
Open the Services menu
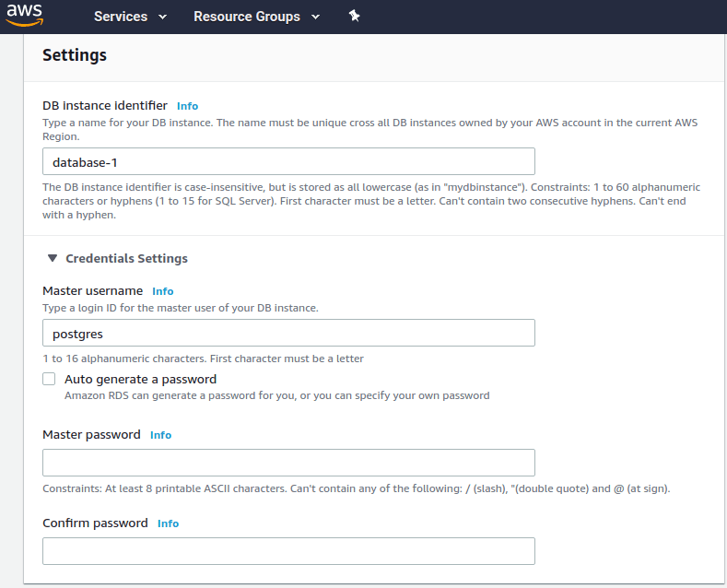click(121, 17)
